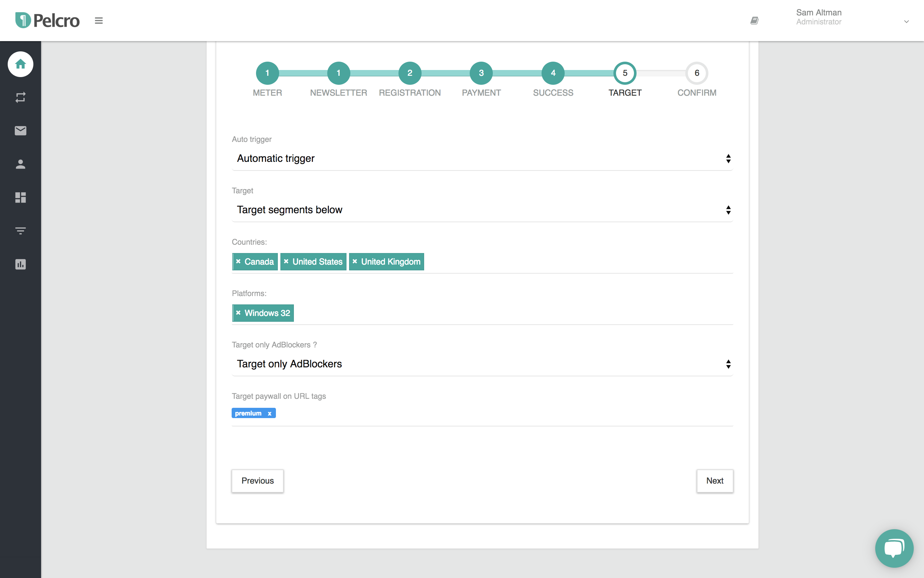Click the Administrator role text
Viewport: 924px width, 578px height.
point(819,22)
